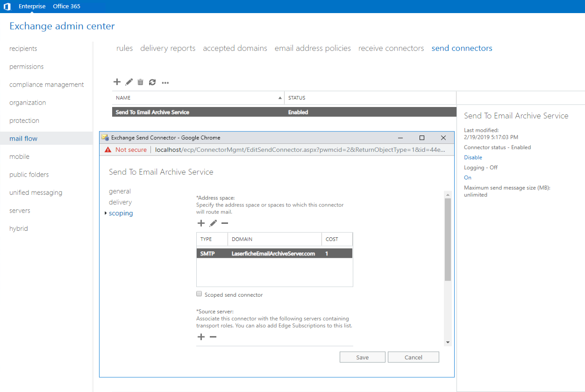Open the hybrid section
This screenshot has height=392, width=585.
point(19,228)
